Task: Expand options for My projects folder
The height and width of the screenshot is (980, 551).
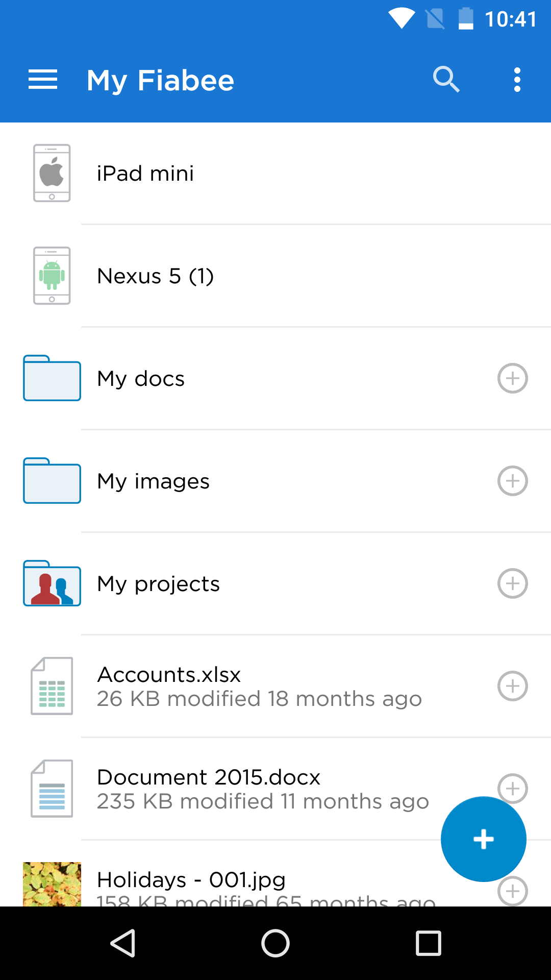Action: tap(512, 583)
